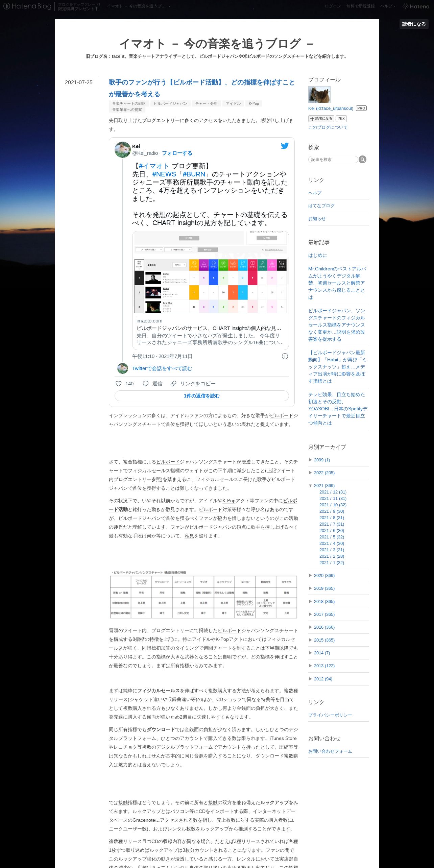Expand the 2022 (205) archive

(310, 473)
